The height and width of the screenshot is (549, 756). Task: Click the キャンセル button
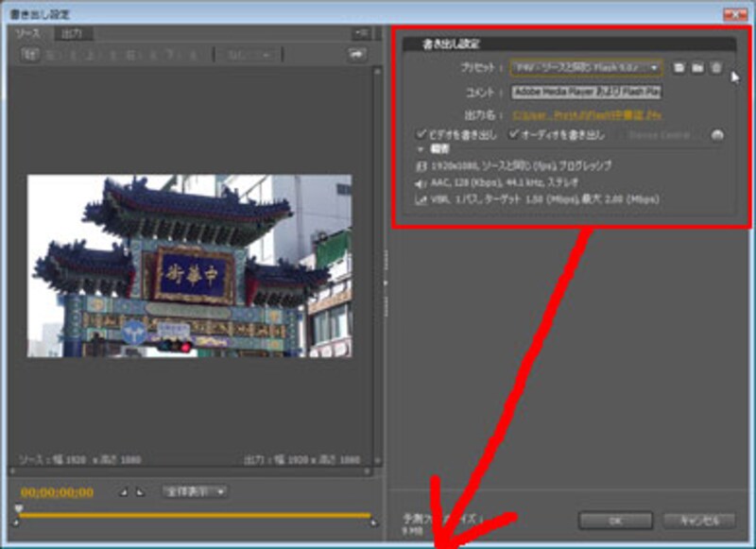[698, 521]
